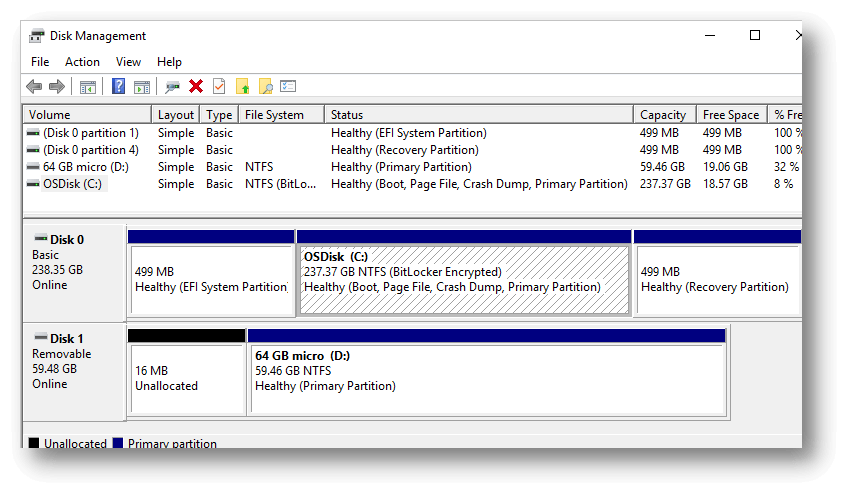The width and height of the screenshot is (848, 495).
Task: Open Help via the blue question mark icon
Action: pos(118,86)
